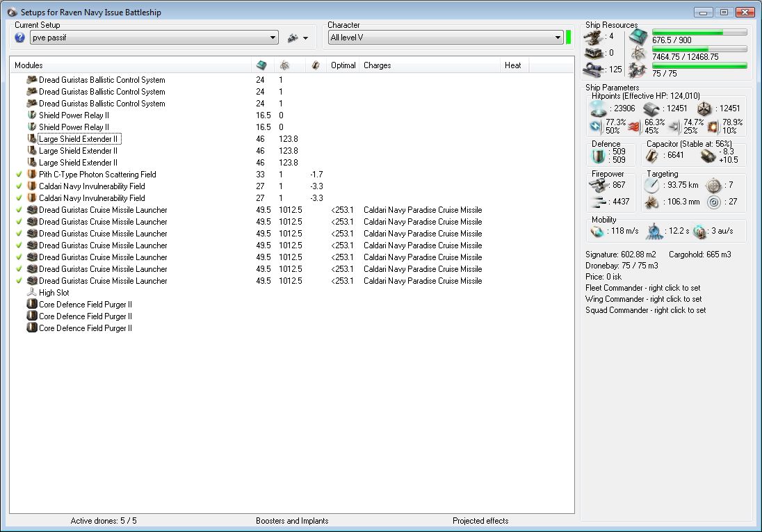The width and height of the screenshot is (762, 532).
Task: Toggle the last Dread Guristas Cruise Missile Launcher checkmark
Action: [19, 280]
